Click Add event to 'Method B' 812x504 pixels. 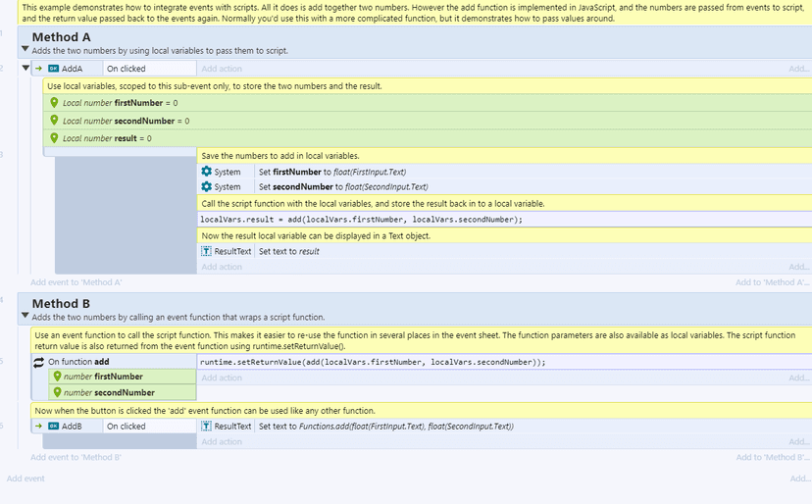tap(76, 457)
